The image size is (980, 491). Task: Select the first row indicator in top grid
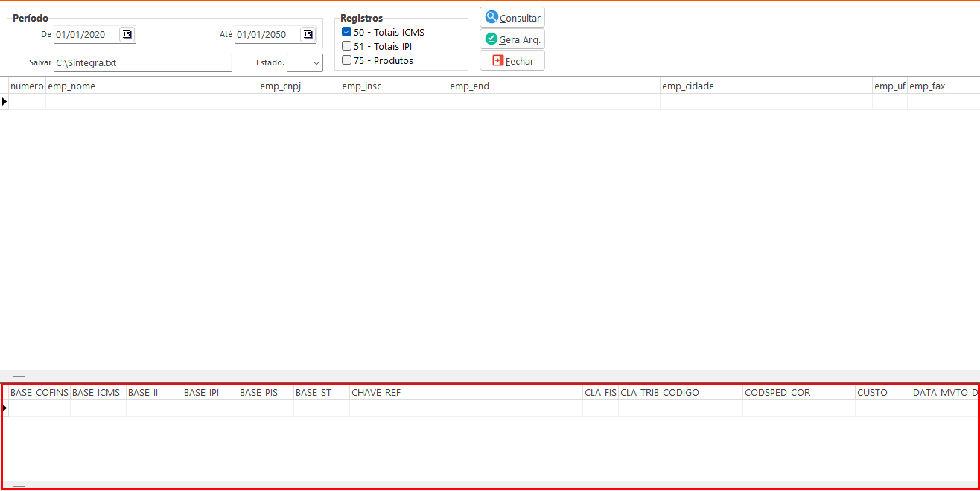point(4,101)
